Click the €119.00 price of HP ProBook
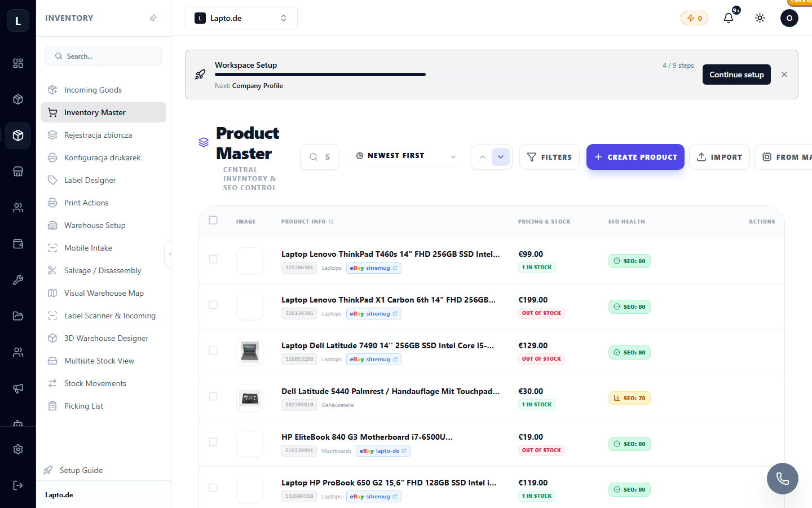The width and height of the screenshot is (812, 508). pyautogui.click(x=533, y=483)
